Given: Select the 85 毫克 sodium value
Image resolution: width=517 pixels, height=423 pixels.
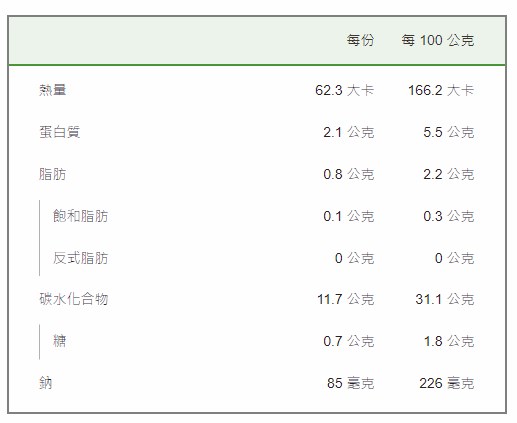Looking at the screenshot, I should 350,383.
